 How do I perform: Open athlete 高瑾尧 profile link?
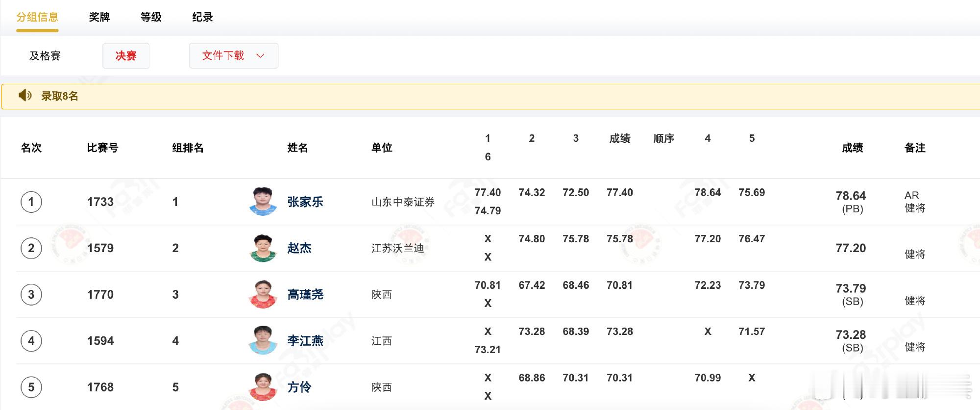(x=305, y=295)
